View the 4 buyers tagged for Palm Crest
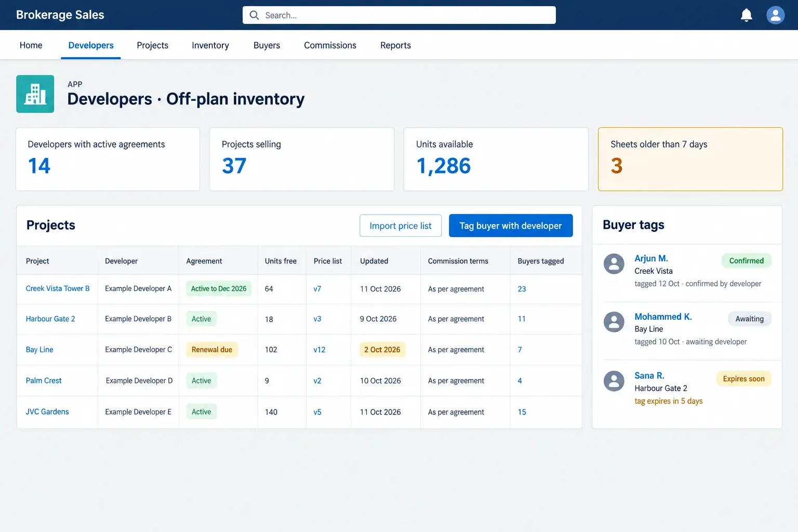 tap(520, 381)
